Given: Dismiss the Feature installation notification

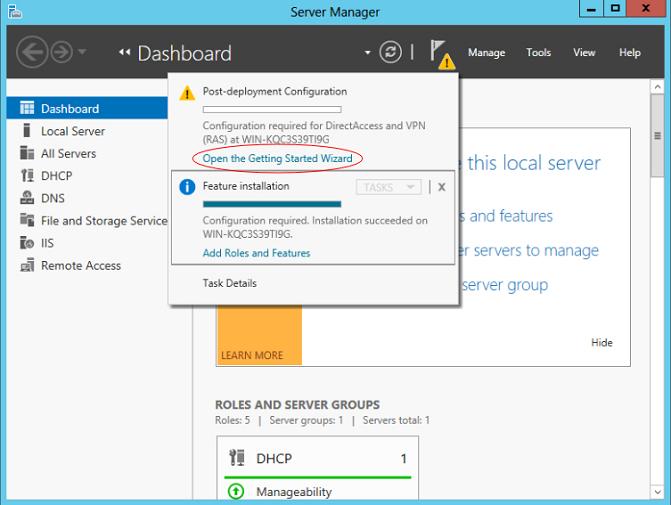Looking at the screenshot, I should [x=441, y=187].
